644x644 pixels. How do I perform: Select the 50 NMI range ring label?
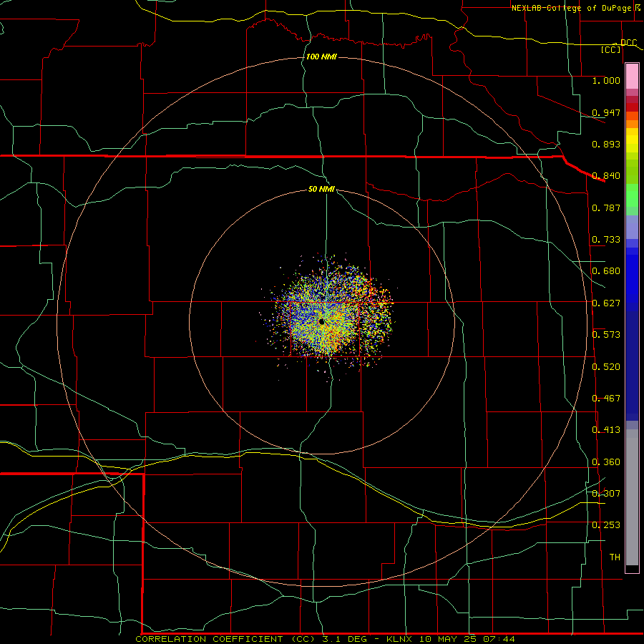click(x=321, y=189)
